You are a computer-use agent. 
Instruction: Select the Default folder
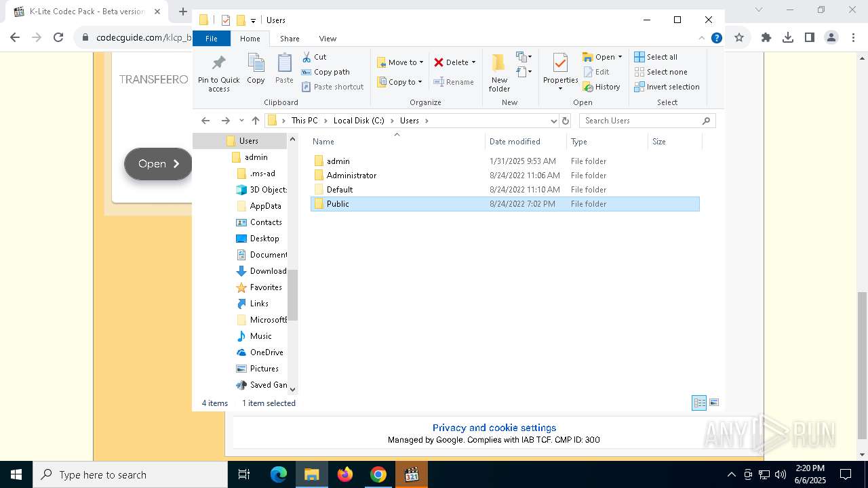(x=505, y=190)
